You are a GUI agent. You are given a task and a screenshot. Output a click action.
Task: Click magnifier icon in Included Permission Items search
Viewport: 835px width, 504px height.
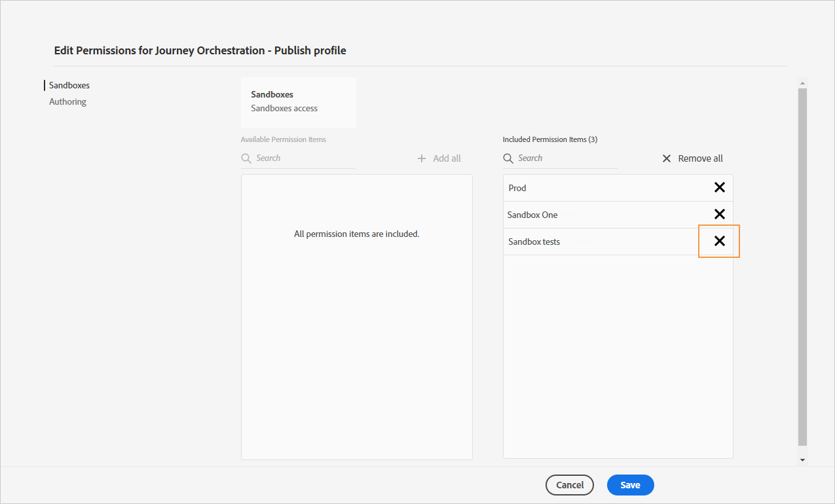[508, 158]
